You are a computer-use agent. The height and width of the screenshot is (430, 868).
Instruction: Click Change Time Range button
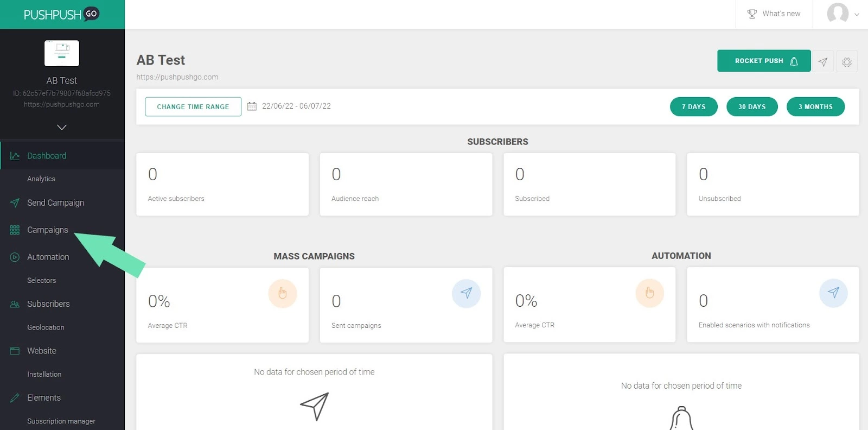(193, 106)
